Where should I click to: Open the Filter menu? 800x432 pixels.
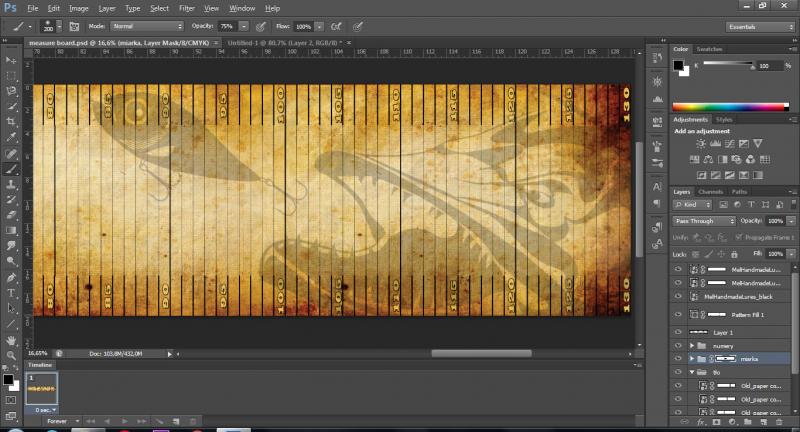[x=187, y=8]
